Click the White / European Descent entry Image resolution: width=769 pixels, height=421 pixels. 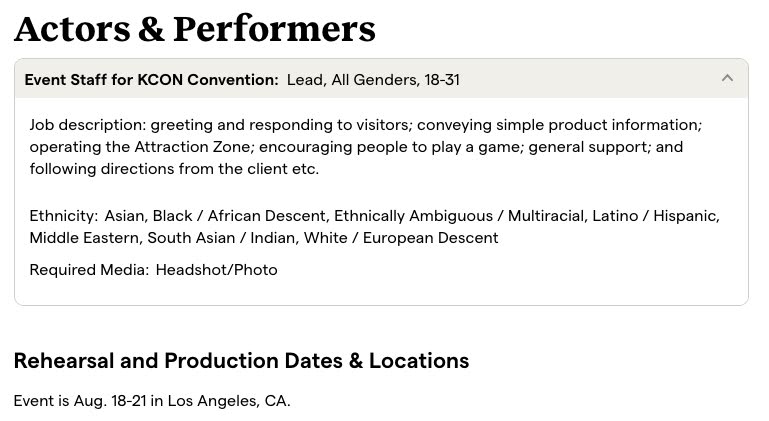click(401, 238)
